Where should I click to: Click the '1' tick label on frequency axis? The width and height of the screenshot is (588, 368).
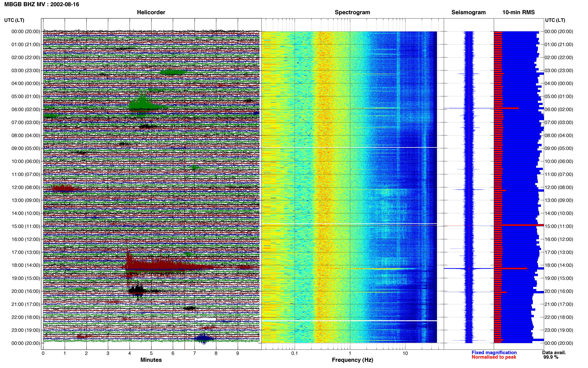350,353
